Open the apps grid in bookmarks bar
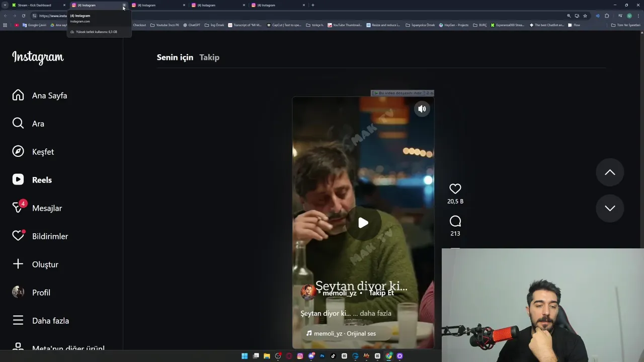This screenshot has height=362, width=644. click(x=5, y=25)
